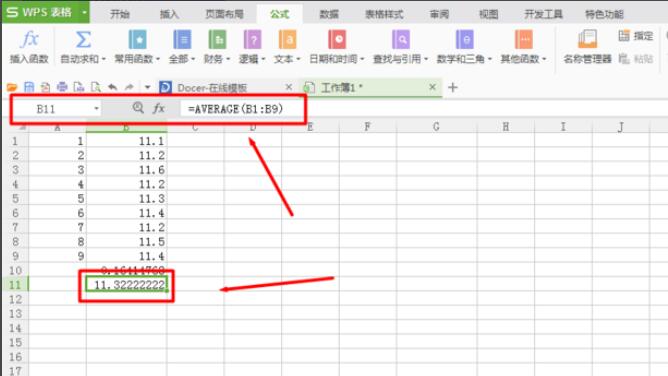Expand the quick access toolbar customize arrow
668x376 pixels.
tap(147, 87)
